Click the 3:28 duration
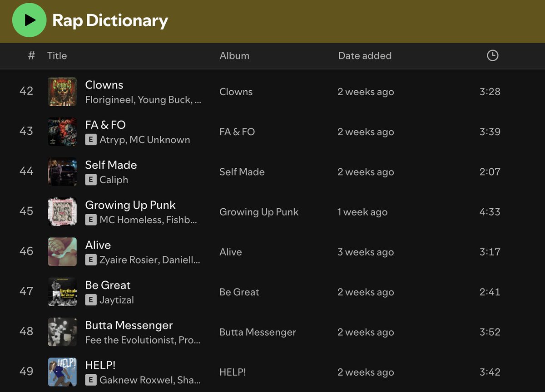Image resolution: width=545 pixels, height=392 pixels. 490,91
